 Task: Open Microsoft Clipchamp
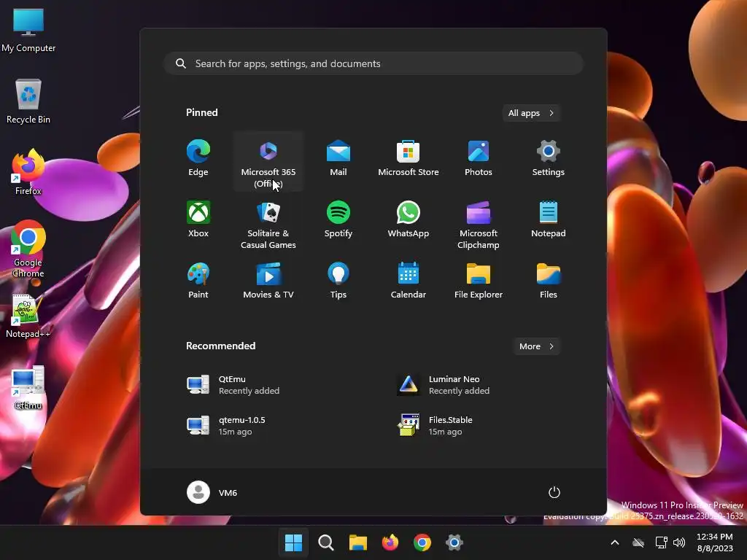[x=479, y=225]
